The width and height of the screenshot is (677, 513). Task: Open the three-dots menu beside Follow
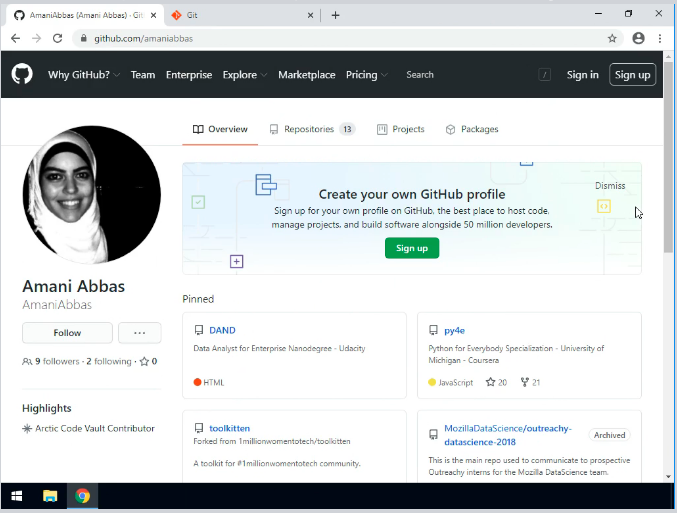[x=139, y=333]
